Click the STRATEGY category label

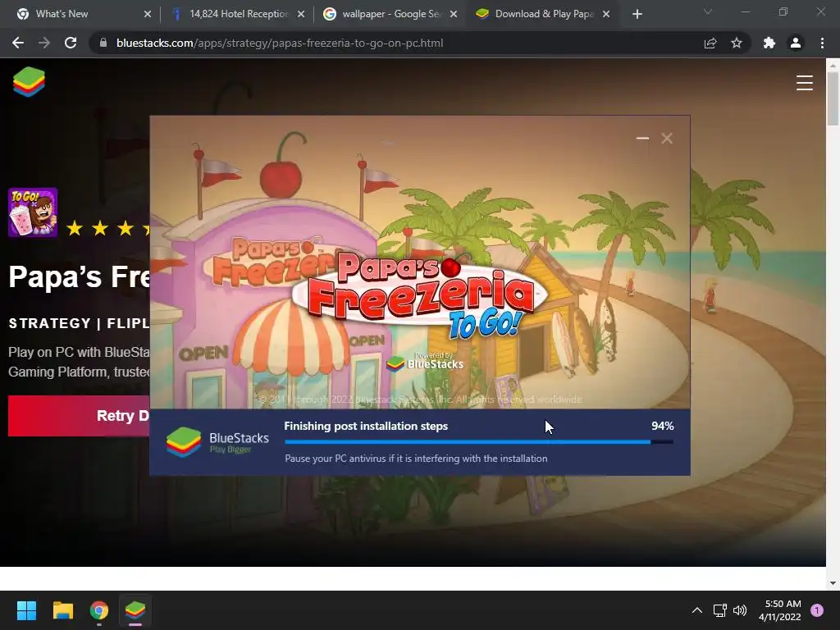[50, 323]
